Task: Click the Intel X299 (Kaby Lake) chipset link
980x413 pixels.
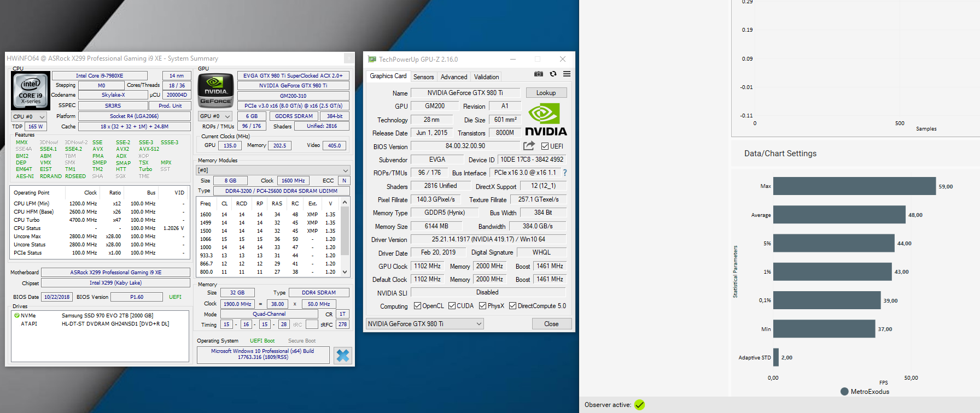Action: (115, 283)
